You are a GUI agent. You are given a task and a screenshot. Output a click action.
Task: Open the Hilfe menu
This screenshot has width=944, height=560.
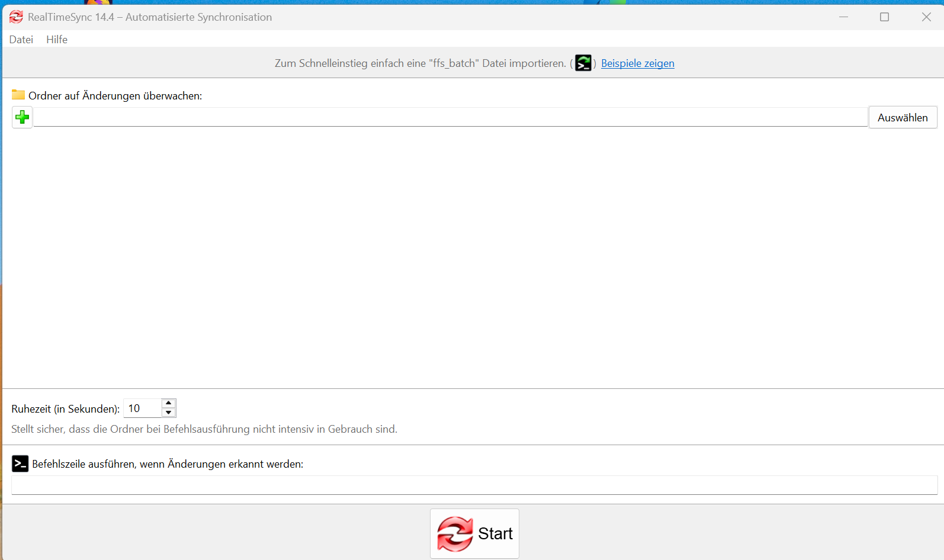click(x=57, y=40)
